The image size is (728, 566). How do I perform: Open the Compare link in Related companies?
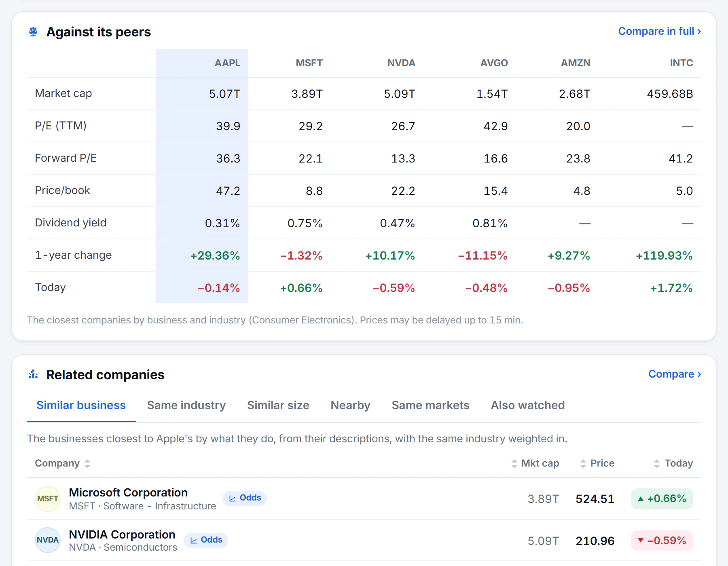(x=675, y=374)
